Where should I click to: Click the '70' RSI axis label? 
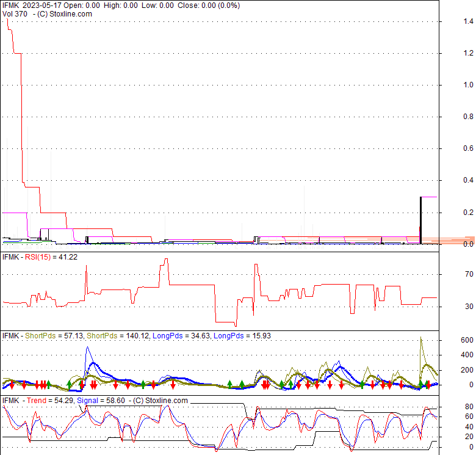click(469, 274)
